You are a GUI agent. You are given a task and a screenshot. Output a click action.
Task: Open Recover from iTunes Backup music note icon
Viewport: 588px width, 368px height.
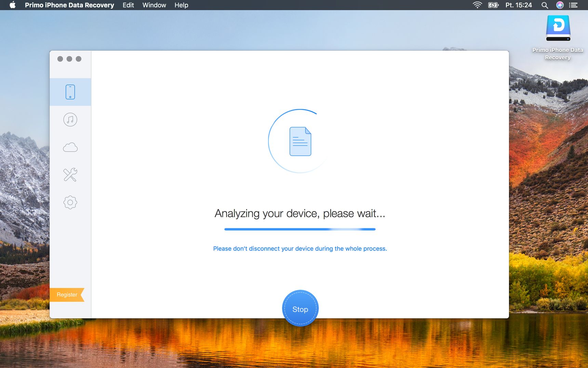[x=70, y=120]
